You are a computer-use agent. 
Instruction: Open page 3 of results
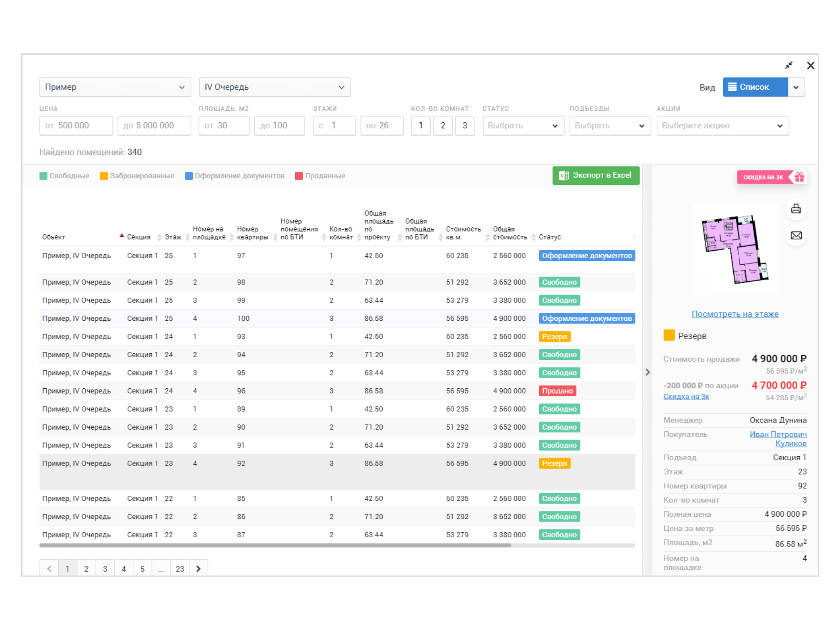point(105,569)
